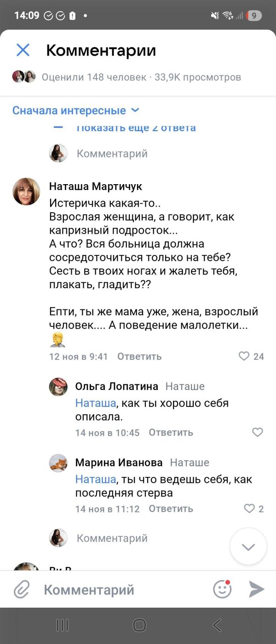Tap the paperclip attachment icon
This screenshot has height=644, width=276.
22,589
